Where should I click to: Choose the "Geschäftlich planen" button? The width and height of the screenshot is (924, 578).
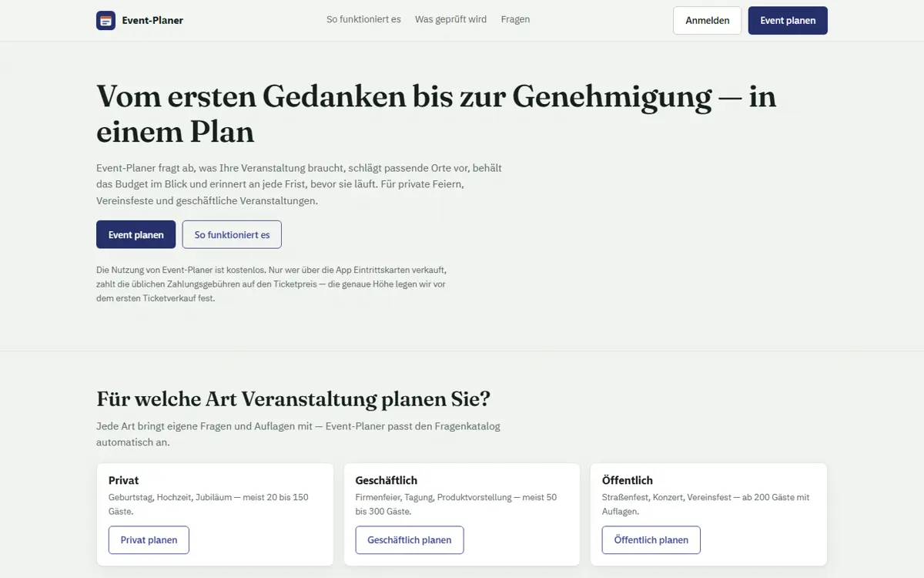(x=410, y=540)
